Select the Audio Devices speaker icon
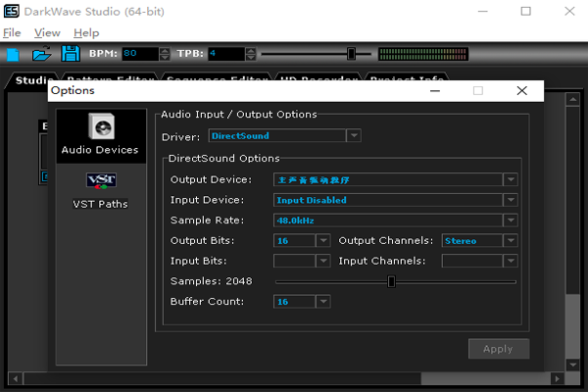The width and height of the screenshot is (588, 392). point(101,126)
